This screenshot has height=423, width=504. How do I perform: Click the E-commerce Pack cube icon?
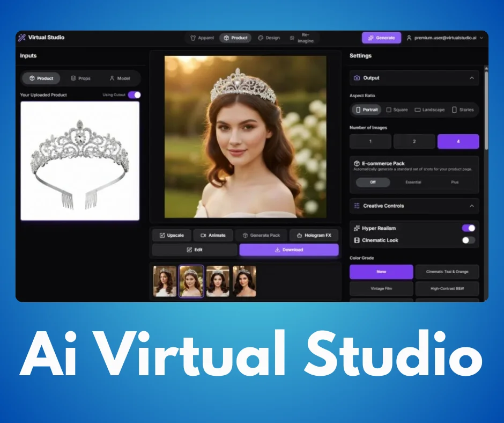tap(357, 163)
